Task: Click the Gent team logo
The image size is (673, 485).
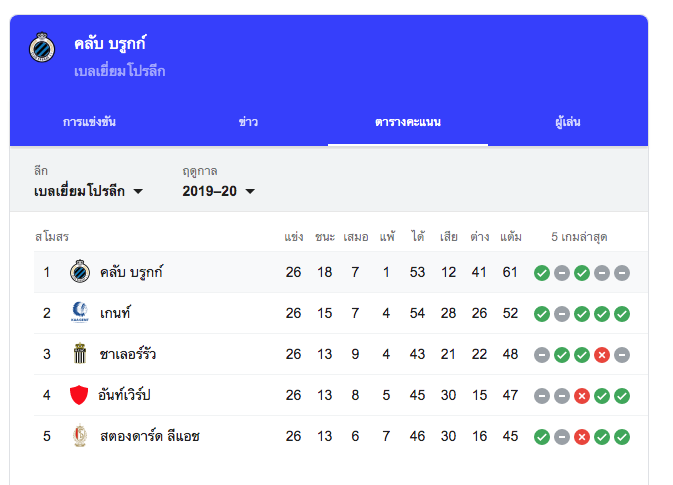Action: coord(79,312)
